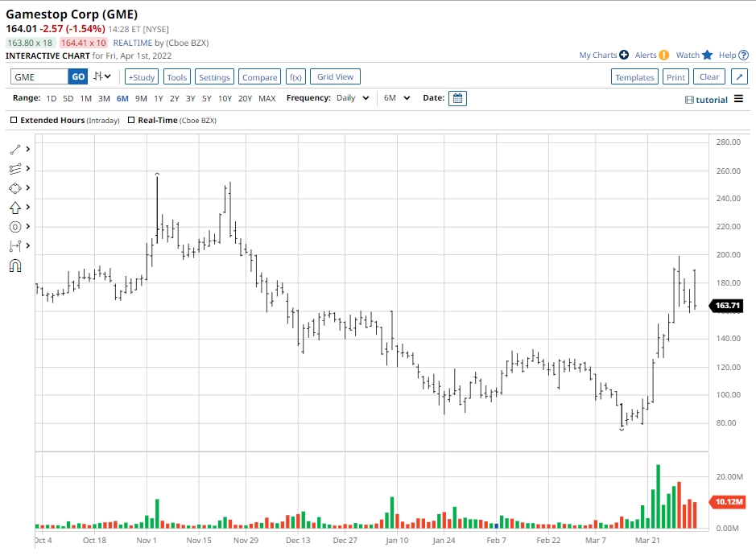
Task: Click the GME symbol input field
Action: [39, 76]
